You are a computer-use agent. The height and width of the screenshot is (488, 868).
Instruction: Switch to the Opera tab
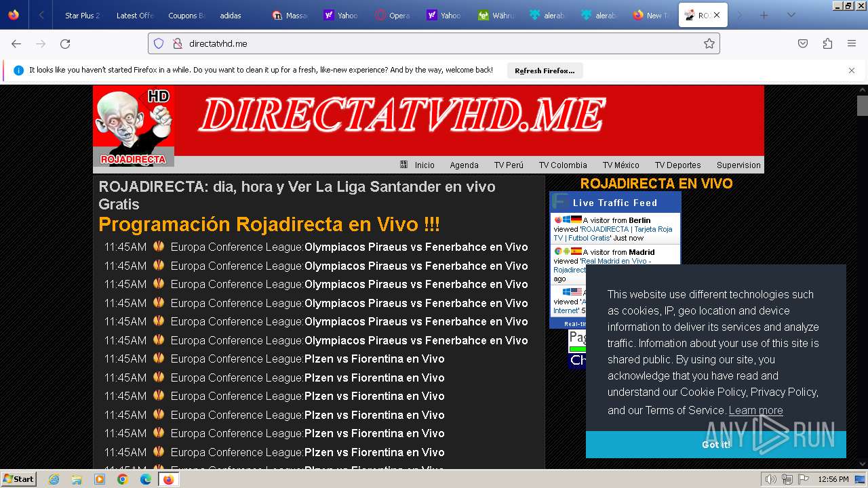pyautogui.click(x=393, y=15)
